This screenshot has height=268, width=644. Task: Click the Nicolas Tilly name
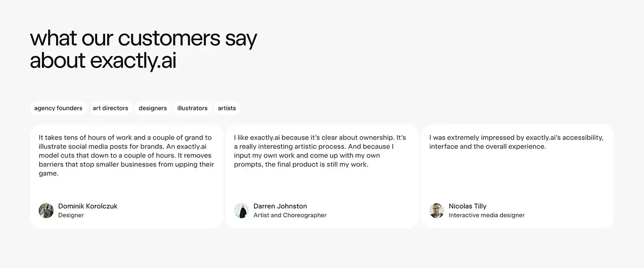pos(468,206)
